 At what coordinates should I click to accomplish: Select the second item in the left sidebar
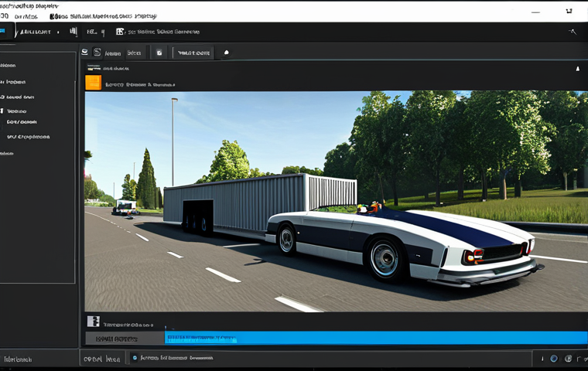coord(13,82)
